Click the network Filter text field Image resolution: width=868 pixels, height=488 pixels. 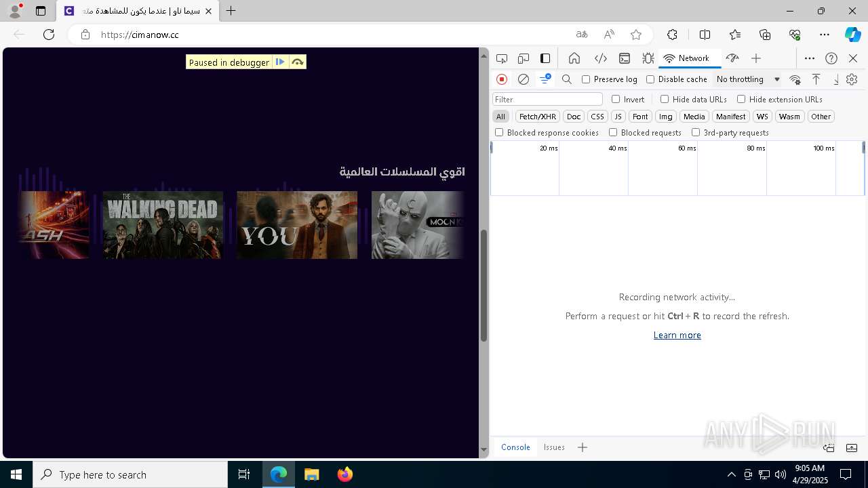point(547,99)
